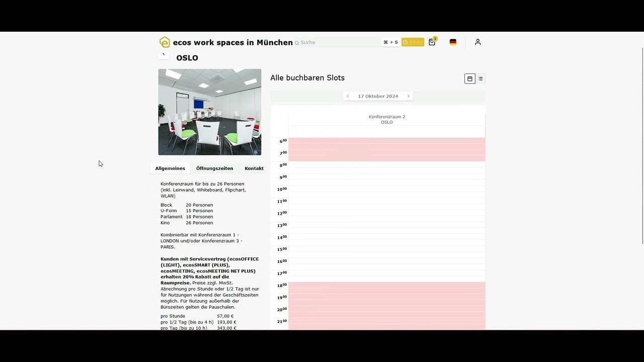Go to the previous day
Screen dimensions: 644x362
pyautogui.click(x=348, y=96)
